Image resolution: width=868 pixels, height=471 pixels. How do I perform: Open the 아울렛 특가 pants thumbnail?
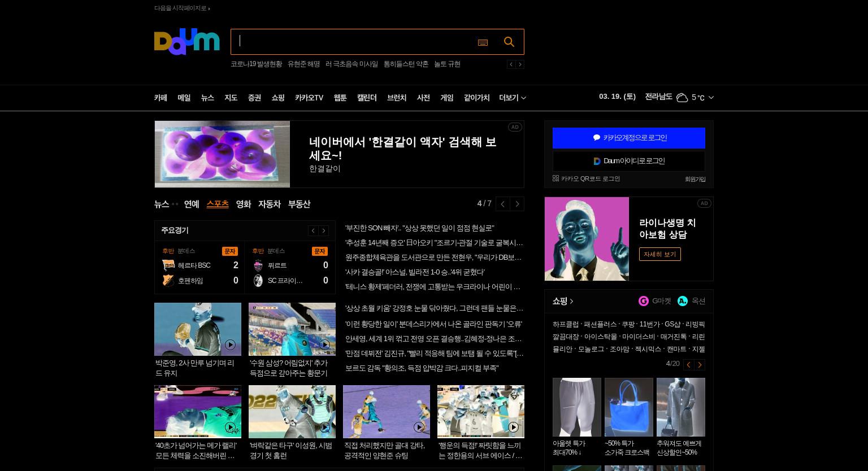pos(577,407)
